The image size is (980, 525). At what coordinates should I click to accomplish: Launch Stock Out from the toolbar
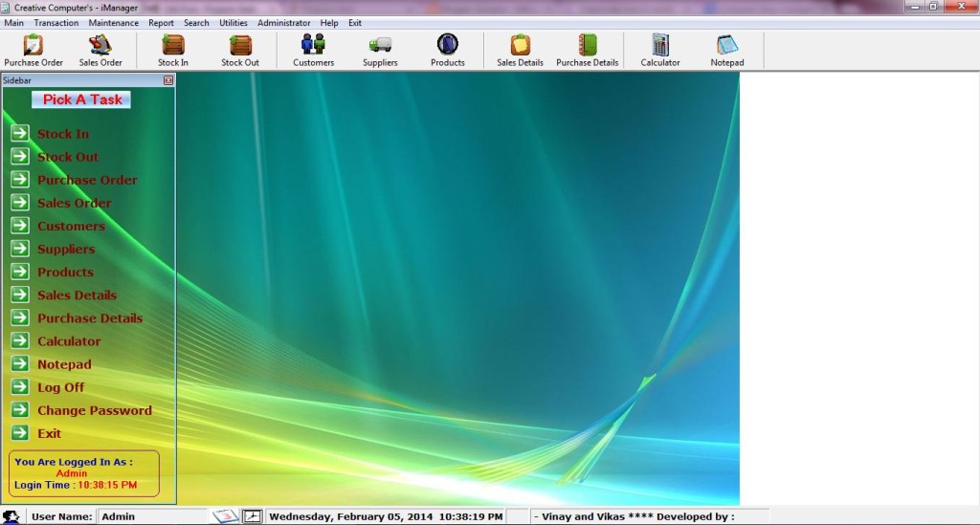240,50
